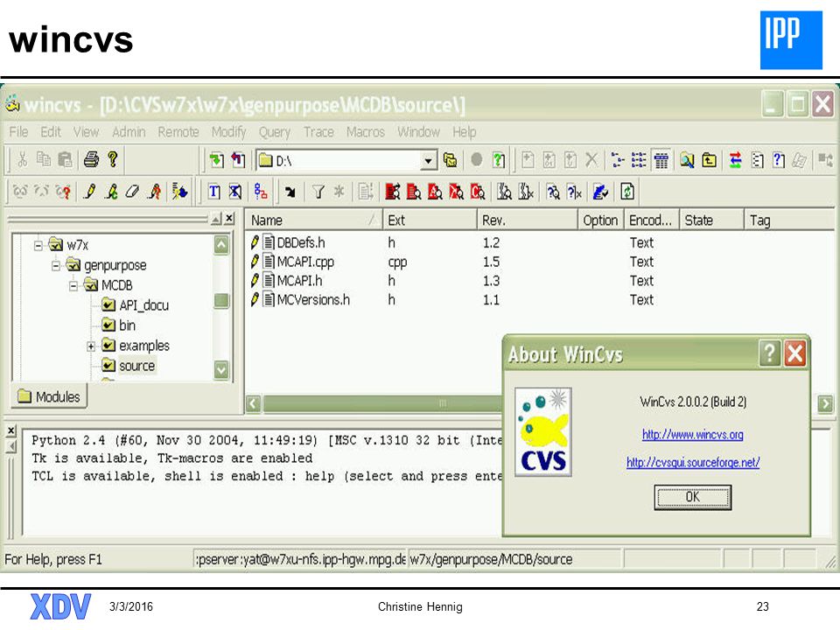Click the blue T create tag icon

coord(214,192)
